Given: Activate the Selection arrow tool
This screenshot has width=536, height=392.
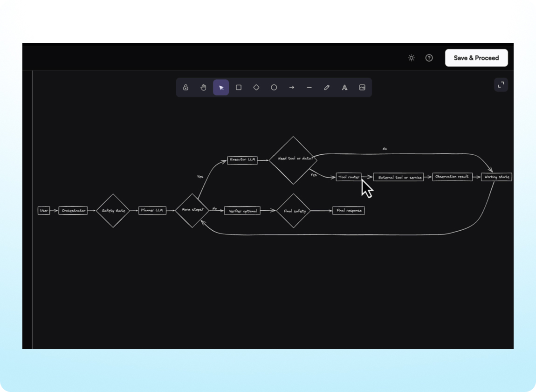Looking at the screenshot, I should coord(221,88).
